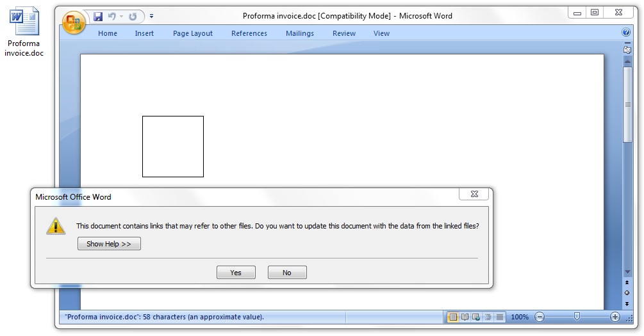Close the Microsoft Office Word dialog
The height and width of the screenshot is (336, 644).
click(x=474, y=194)
